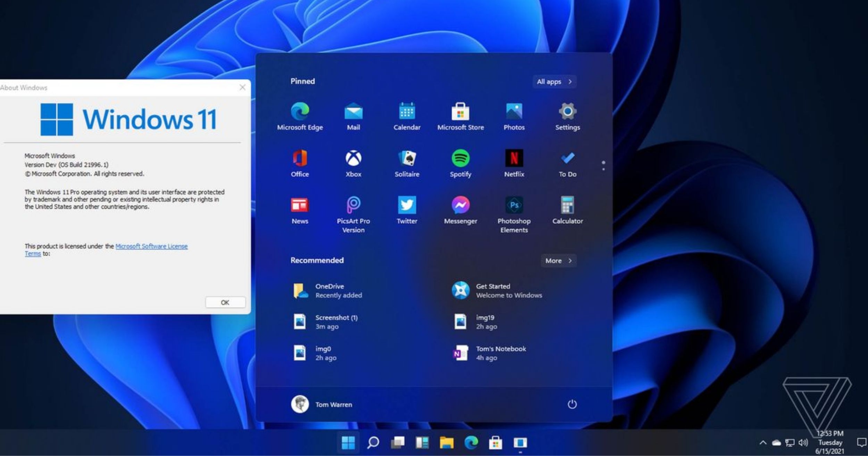868x456 pixels.
Task: Open recommended OneDrive item
Action: pos(328,291)
